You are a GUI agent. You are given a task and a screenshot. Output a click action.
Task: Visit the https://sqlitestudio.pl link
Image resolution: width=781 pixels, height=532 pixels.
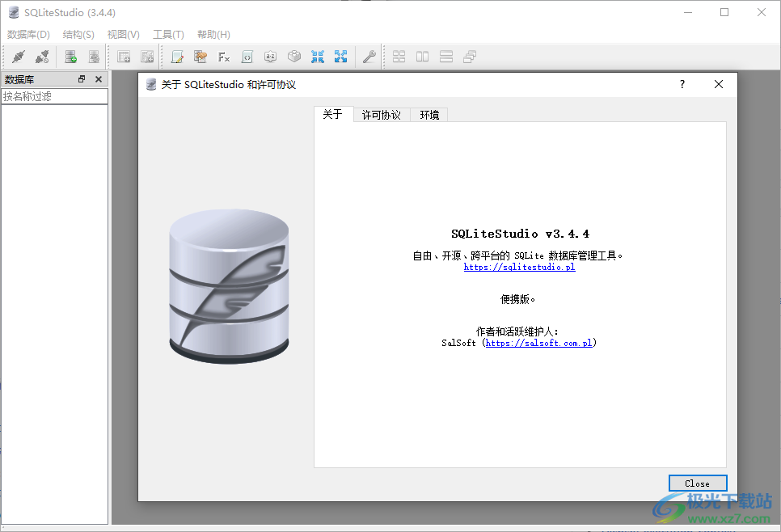point(520,267)
